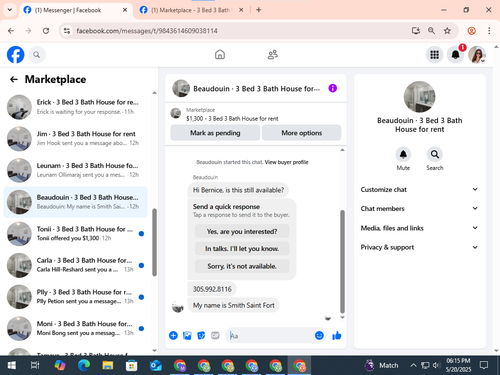
Task: Search within the conversation
Action: pos(435,154)
